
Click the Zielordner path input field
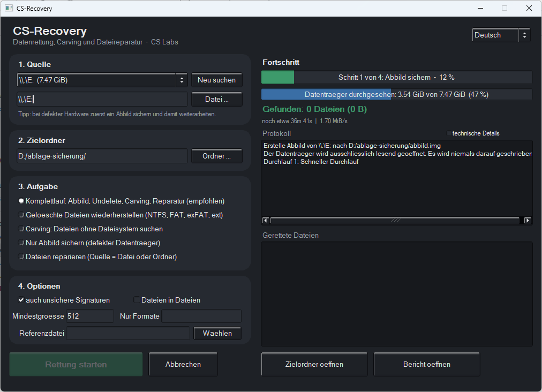click(102, 156)
